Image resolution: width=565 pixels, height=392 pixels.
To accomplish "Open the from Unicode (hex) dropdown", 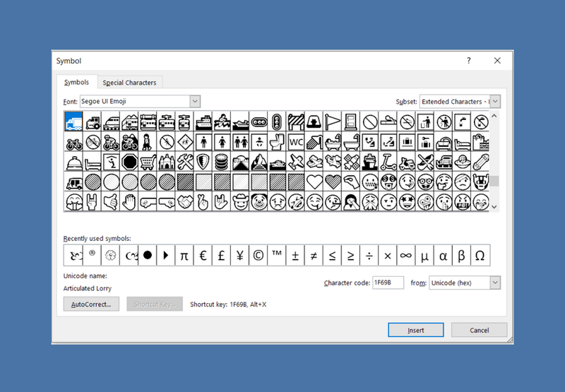I will click(496, 283).
